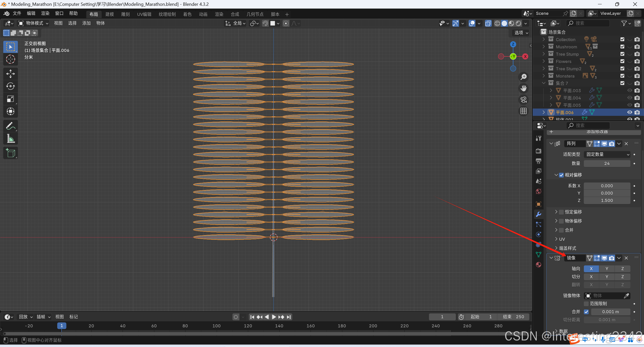Open the 文件 menu

click(17, 13)
